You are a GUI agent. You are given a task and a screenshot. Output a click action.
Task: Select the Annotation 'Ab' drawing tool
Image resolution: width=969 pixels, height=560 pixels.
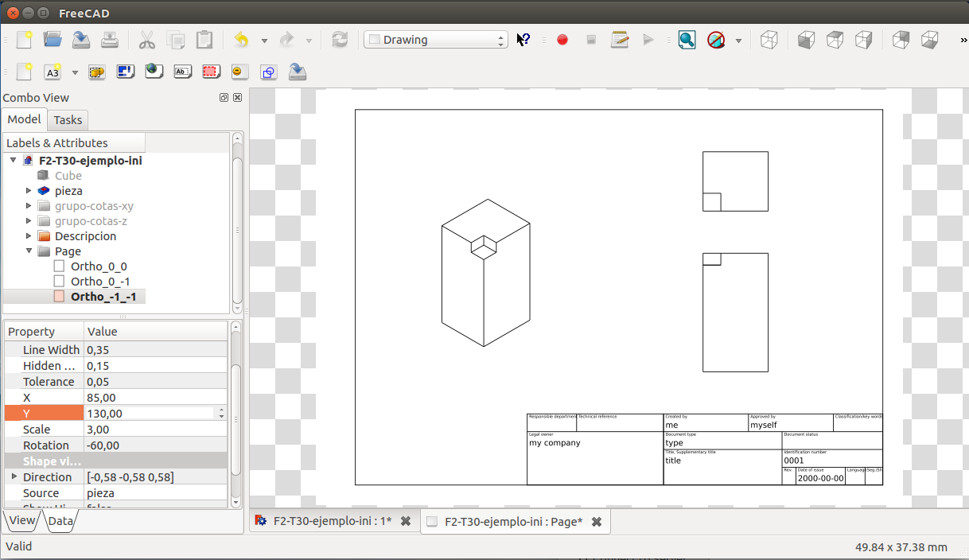tap(182, 72)
